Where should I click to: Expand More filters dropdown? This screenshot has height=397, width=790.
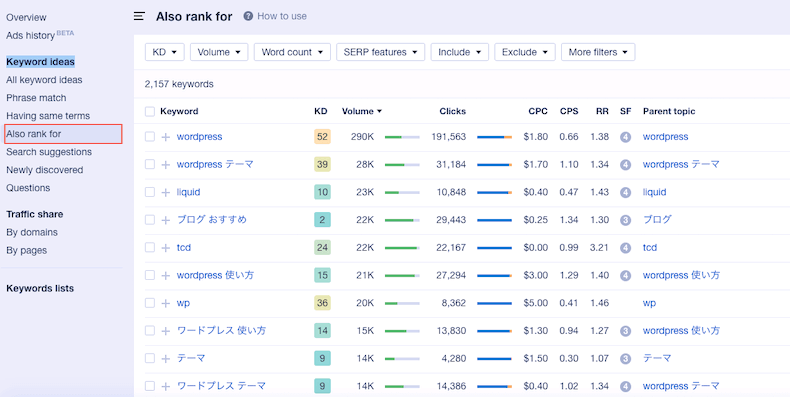598,52
